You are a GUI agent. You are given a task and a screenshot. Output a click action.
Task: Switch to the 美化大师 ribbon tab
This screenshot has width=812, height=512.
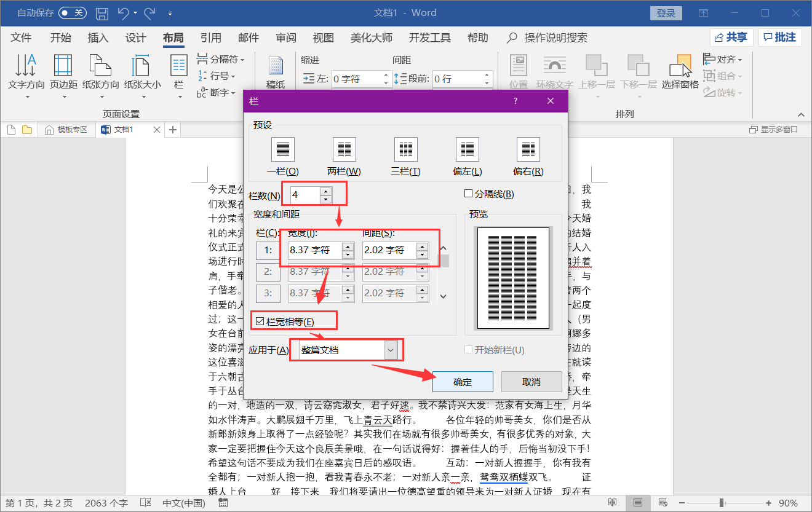pos(373,37)
